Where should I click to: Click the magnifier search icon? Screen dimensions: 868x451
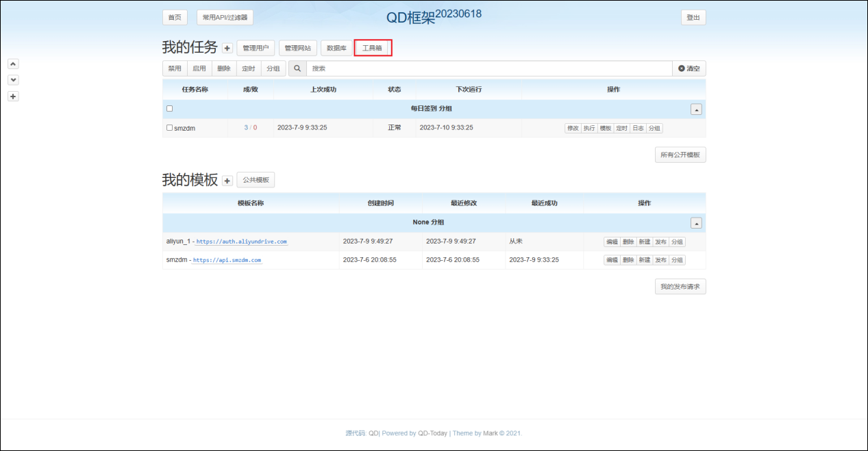tap(297, 68)
